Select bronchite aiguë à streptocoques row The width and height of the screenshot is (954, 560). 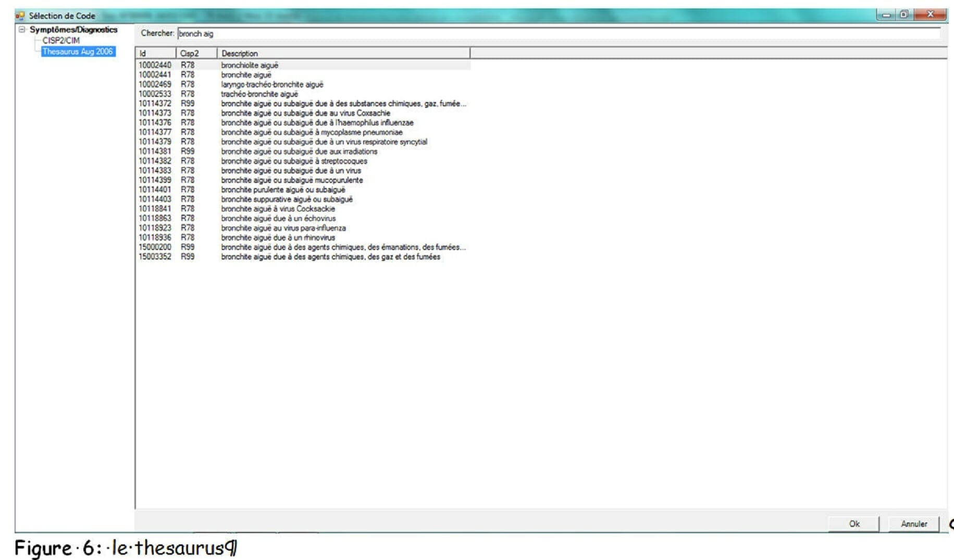[294, 161]
